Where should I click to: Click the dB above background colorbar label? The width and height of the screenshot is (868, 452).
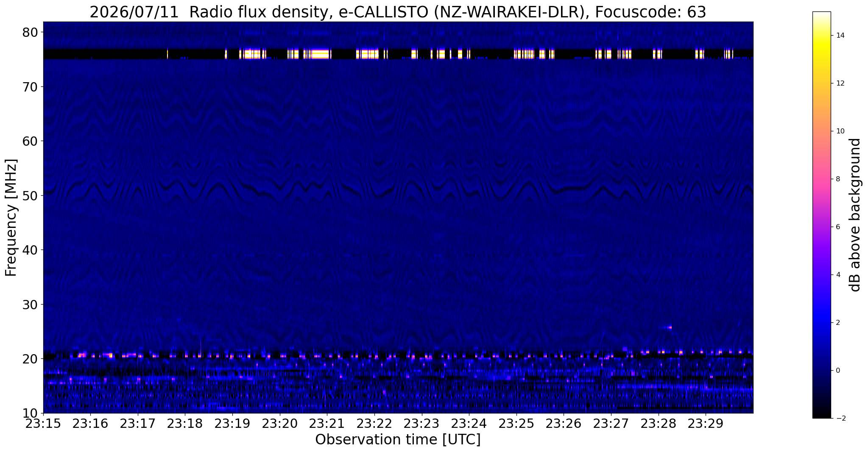coord(855,215)
